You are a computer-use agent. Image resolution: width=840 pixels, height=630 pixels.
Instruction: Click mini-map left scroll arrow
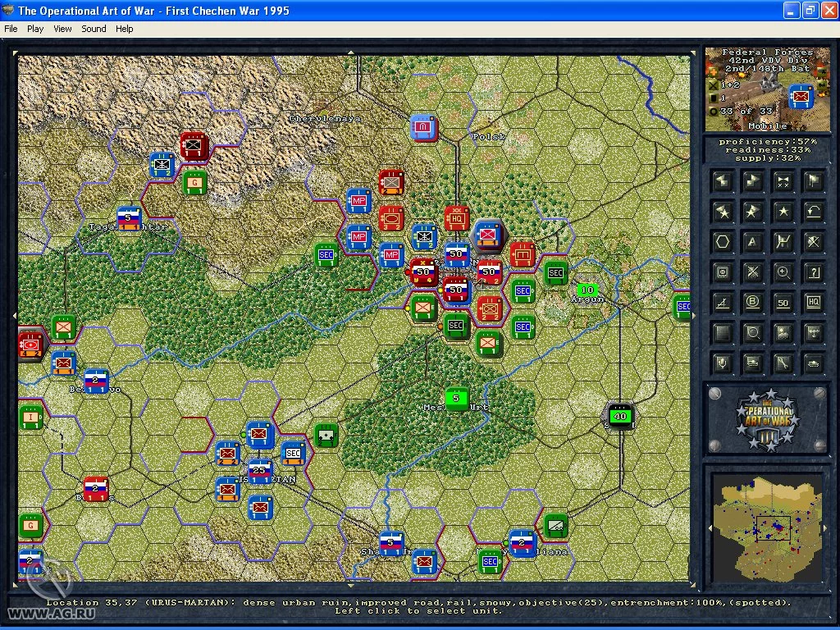pos(711,529)
